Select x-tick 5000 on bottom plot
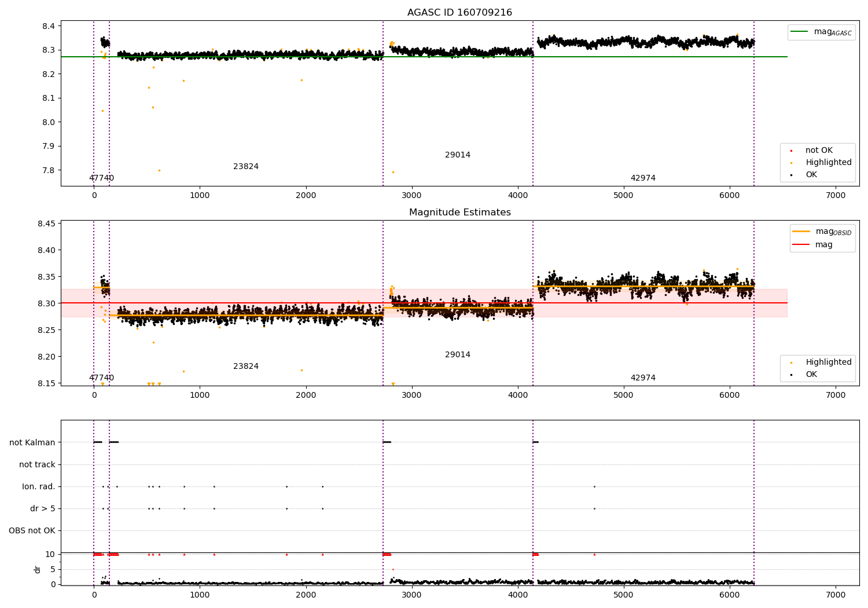The width and height of the screenshot is (868, 608). pos(624,595)
